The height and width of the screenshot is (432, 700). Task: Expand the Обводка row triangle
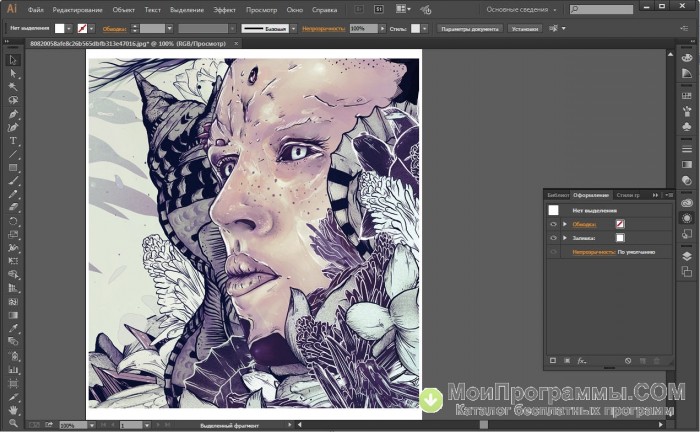click(x=565, y=224)
